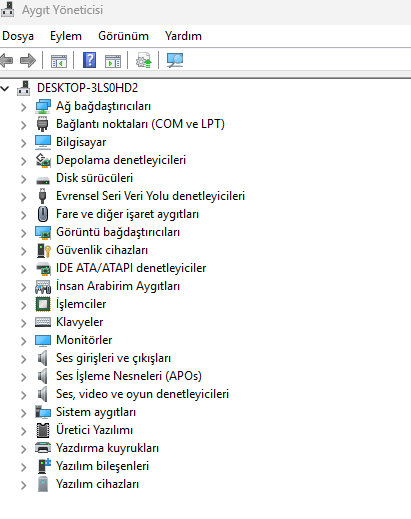Select Yazılım cihazları entry
This screenshot has width=411, height=519.
point(97,484)
